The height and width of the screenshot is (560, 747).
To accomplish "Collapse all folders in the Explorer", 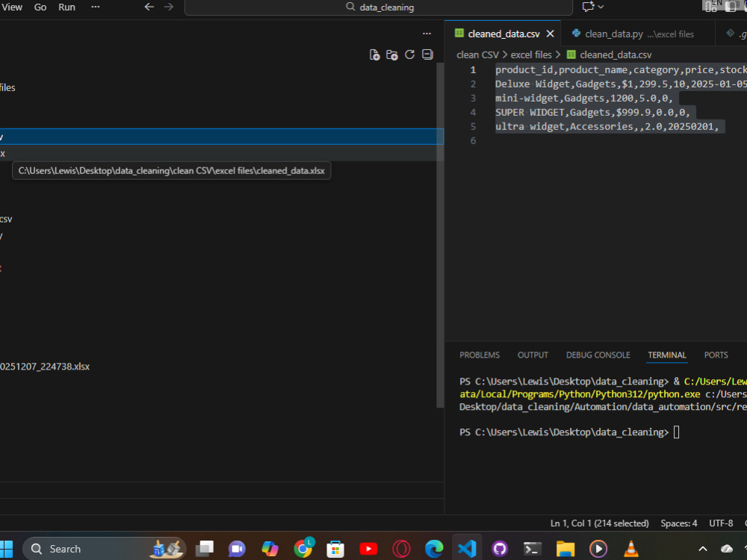I will click(x=427, y=55).
